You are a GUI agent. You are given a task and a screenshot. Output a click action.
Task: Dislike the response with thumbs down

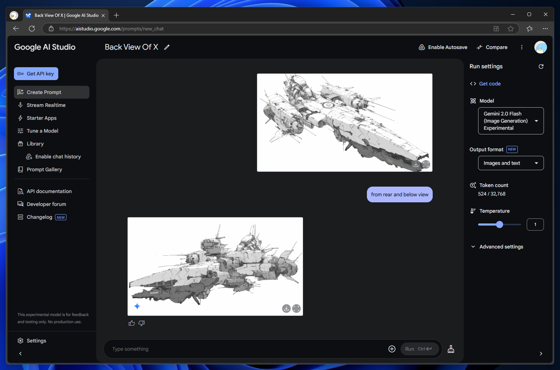coord(141,323)
